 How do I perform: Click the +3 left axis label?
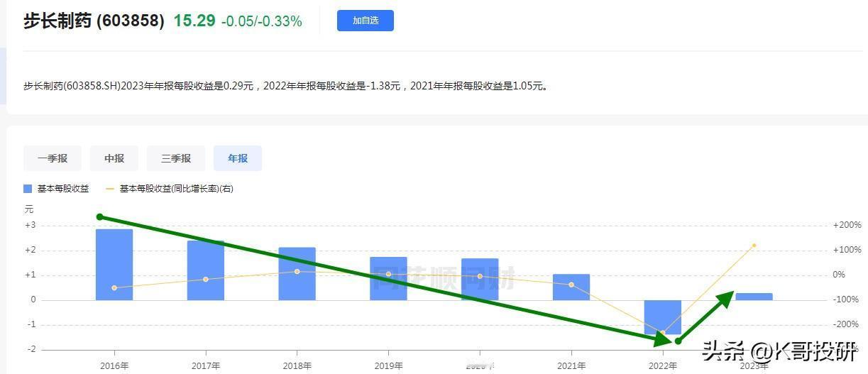(30, 225)
